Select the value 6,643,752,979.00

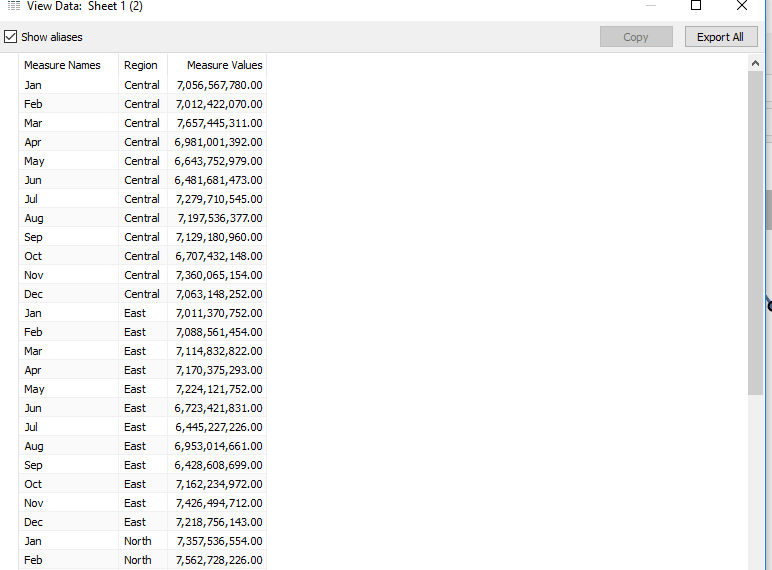[219, 161]
